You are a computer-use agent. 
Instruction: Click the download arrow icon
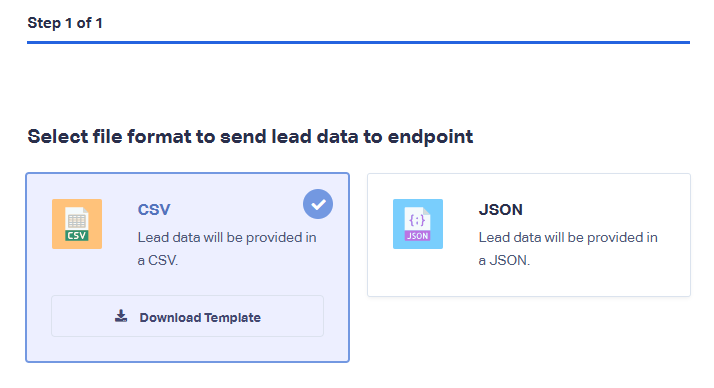(121, 316)
